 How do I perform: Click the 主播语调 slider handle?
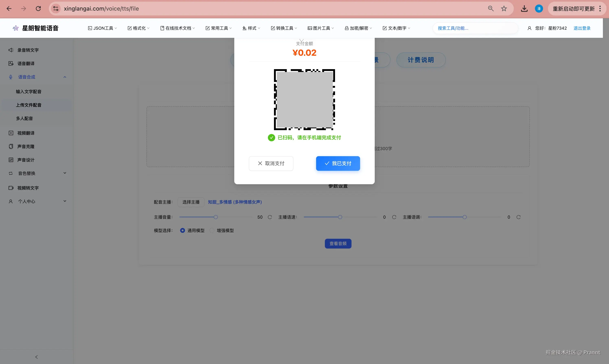(464, 217)
